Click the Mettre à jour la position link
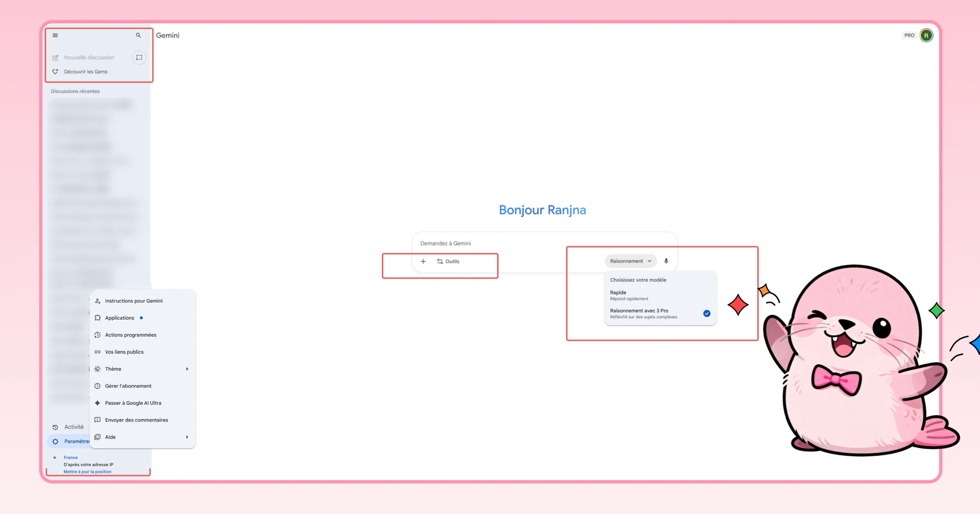Screen dimensions: 980x514 pos(86,472)
